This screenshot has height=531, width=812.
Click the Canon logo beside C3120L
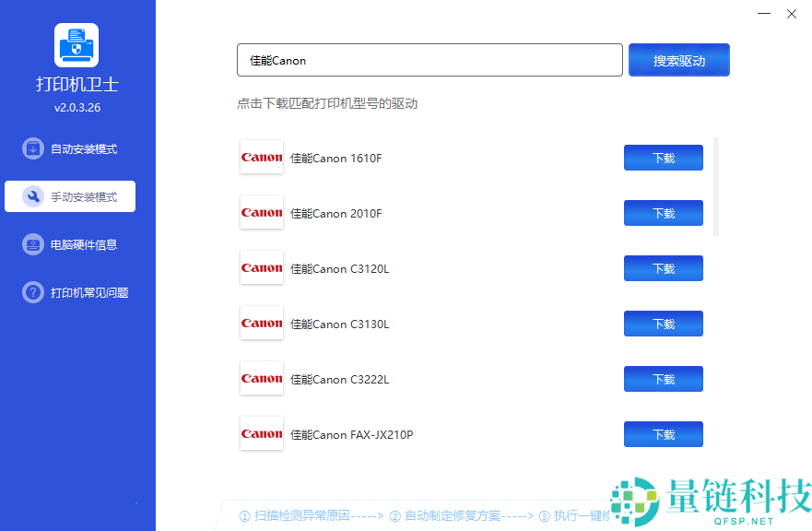click(x=262, y=268)
